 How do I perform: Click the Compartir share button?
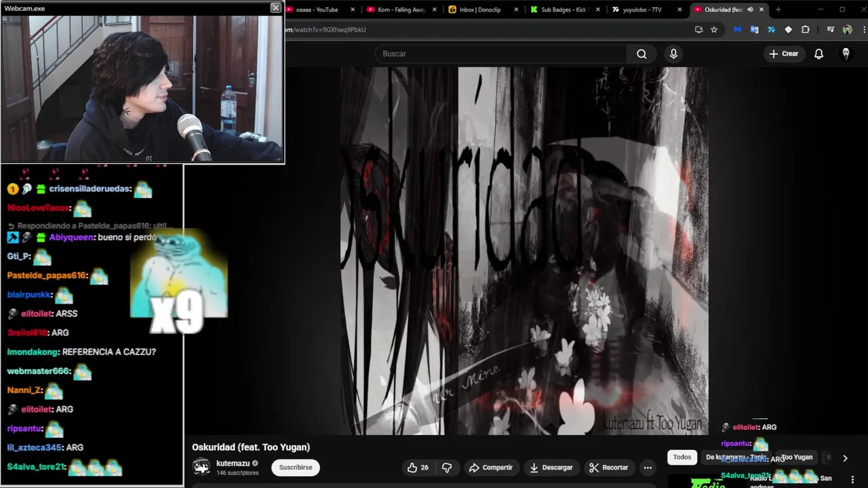point(491,468)
